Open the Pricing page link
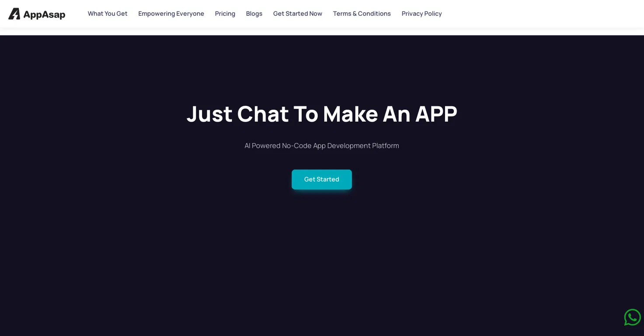Viewport: 644px width, 336px height. tap(225, 14)
